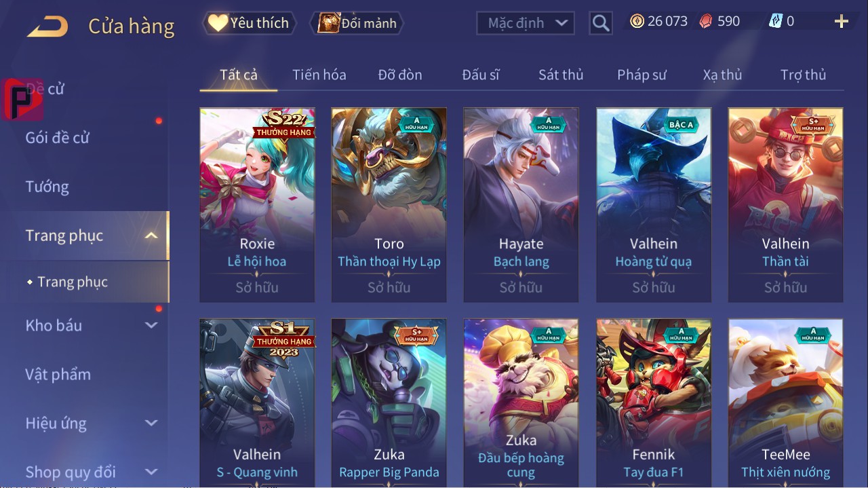Open the Mặc định sort dropdown
This screenshot has width=868, height=488.
click(526, 23)
